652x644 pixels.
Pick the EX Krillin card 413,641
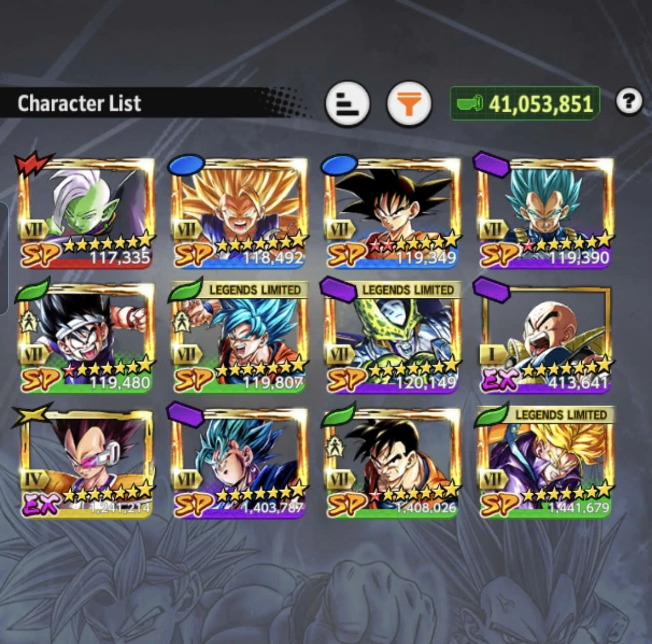tap(545, 338)
